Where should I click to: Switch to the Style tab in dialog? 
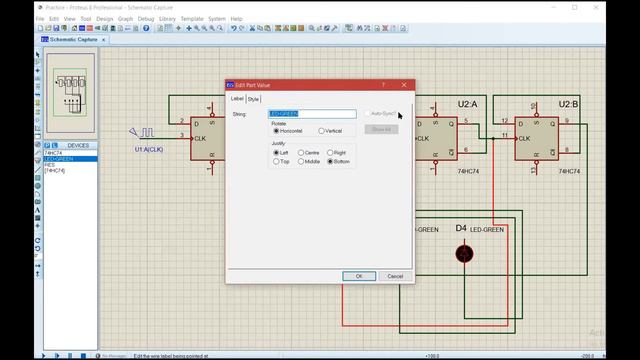253,99
